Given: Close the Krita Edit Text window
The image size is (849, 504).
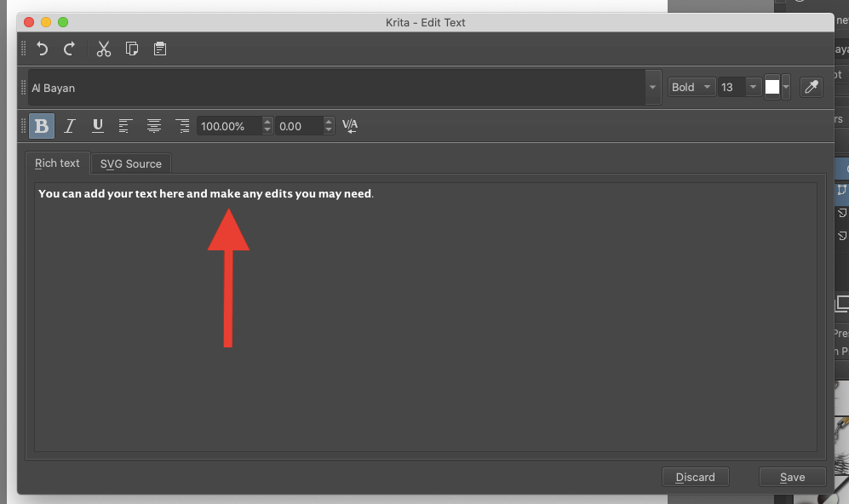Looking at the screenshot, I should 29,22.
